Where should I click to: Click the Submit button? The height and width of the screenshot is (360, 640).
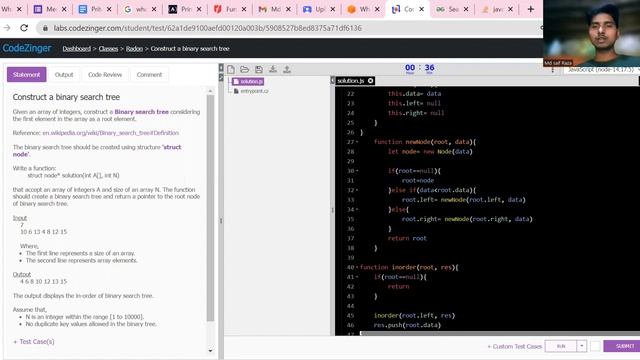tap(622, 346)
